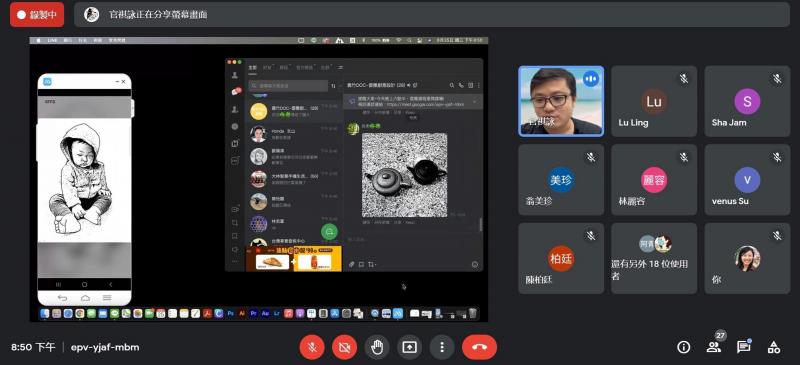The height and width of the screenshot is (365, 800).
Task: Select Lu Ling participant tile
Action: 654,101
